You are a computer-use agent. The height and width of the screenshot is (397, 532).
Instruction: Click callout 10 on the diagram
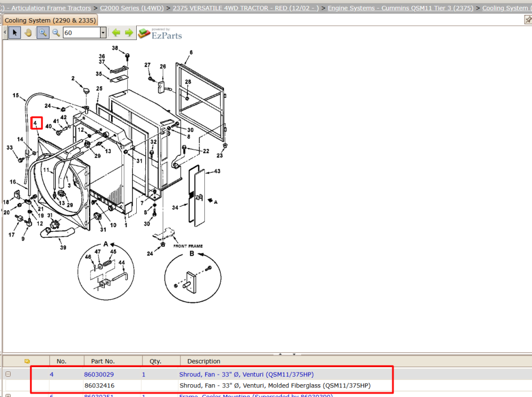coord(113,225)
